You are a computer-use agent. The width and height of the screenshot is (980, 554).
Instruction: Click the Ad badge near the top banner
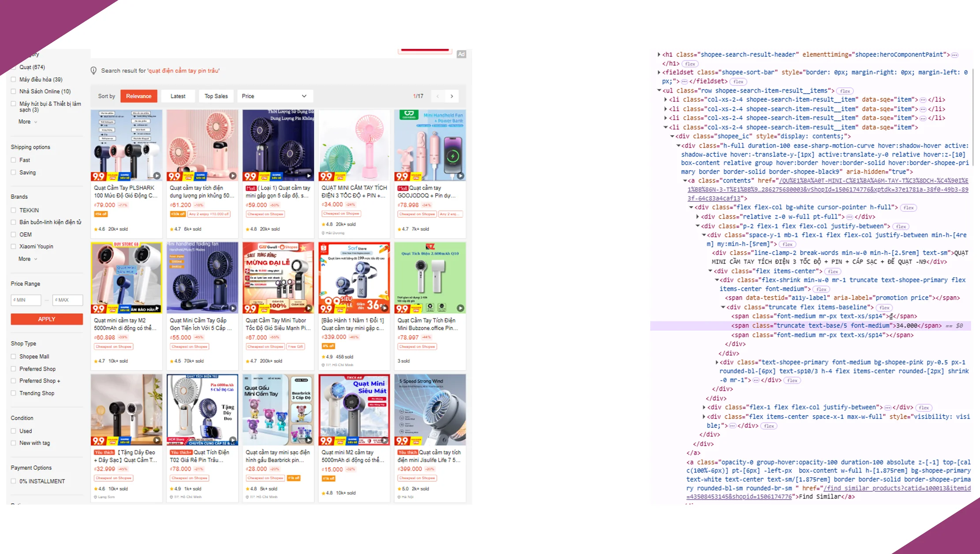[461, 54]
